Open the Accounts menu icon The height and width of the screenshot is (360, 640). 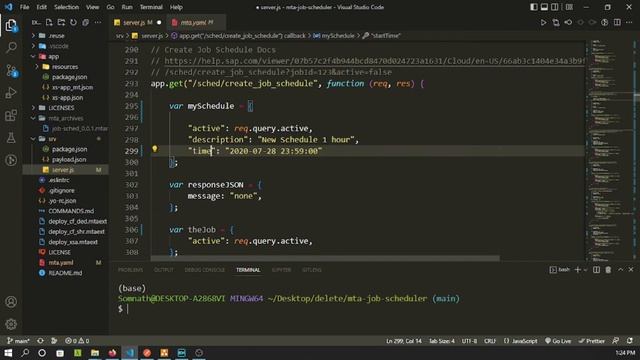(11, 302)
